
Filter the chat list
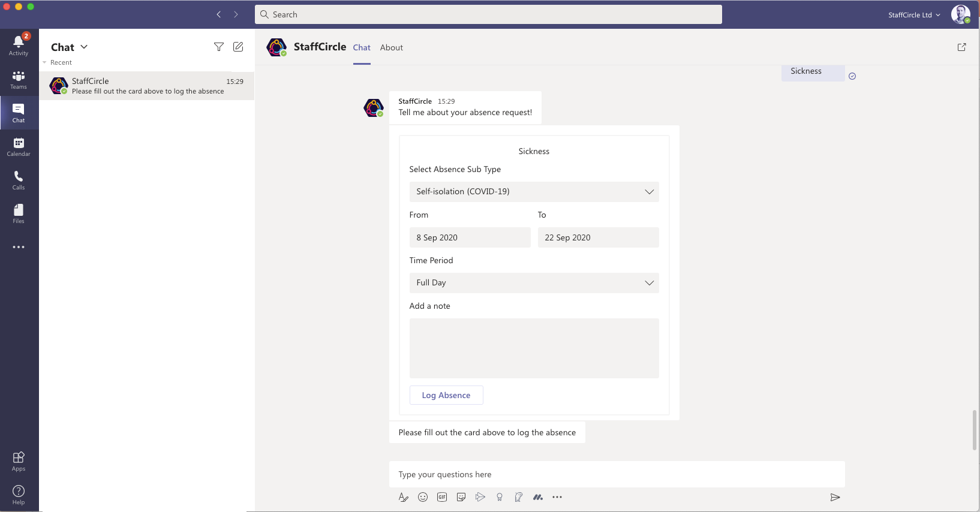(219, 47)
